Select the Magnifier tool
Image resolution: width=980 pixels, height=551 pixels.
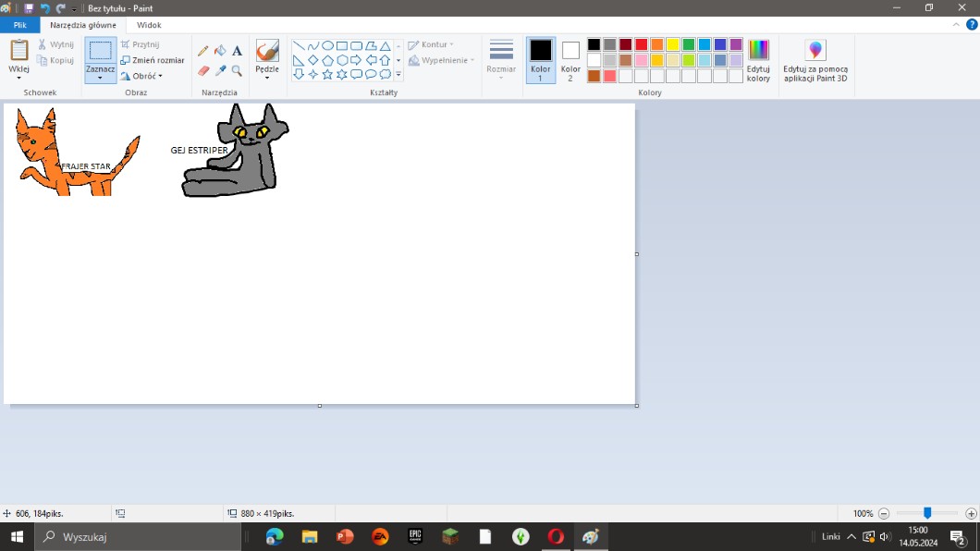(x=237, y=70)
